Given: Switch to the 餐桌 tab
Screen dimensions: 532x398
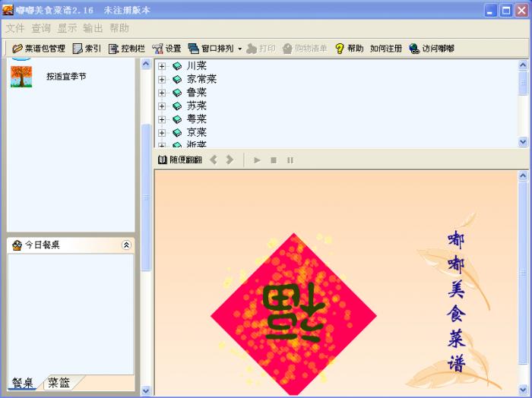Looking at the screenshot, I should tap(22, 383).
